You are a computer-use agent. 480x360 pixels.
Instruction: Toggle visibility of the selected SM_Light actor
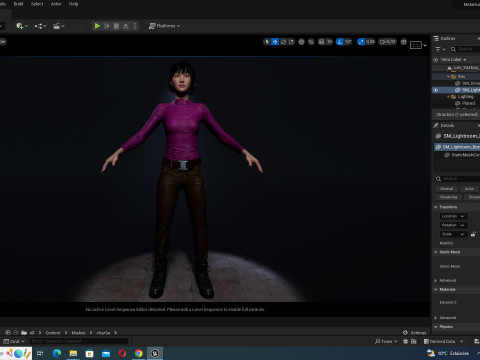tap(435, 90)
